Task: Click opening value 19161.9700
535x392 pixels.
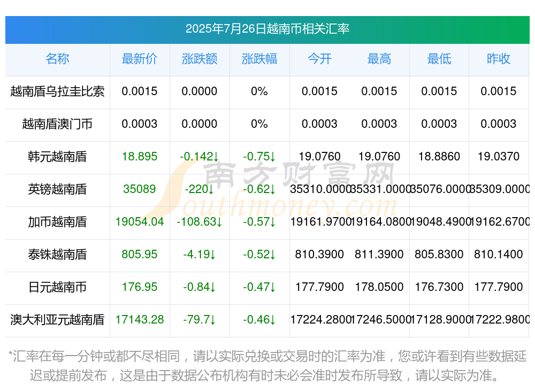Action: tap(320, 222)
